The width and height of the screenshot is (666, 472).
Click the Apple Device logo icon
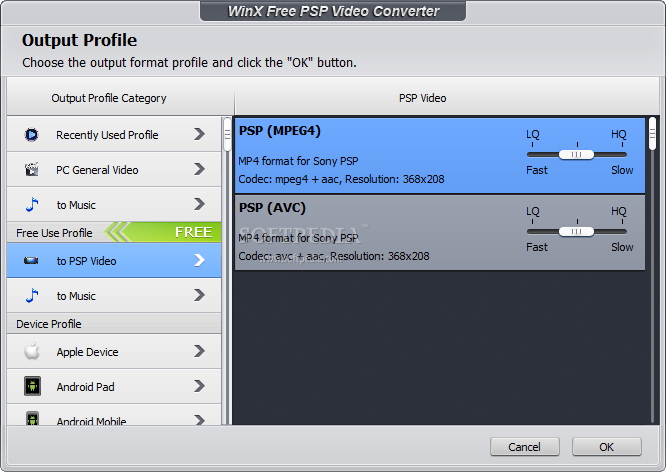point(32,351)
